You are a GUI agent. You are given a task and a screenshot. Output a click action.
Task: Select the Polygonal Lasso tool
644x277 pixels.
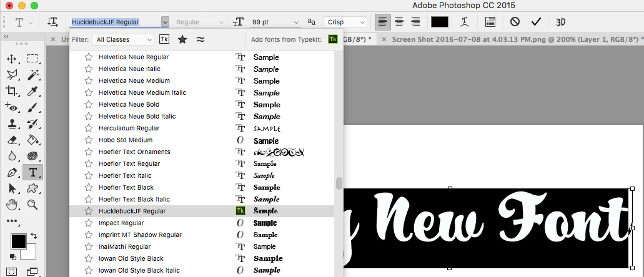tap(11, 75)
